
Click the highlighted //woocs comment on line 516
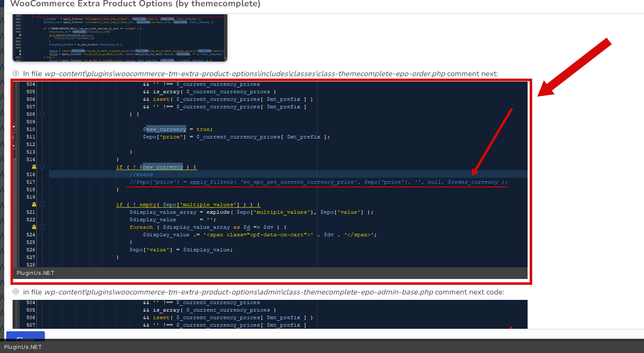coord(141,174)
